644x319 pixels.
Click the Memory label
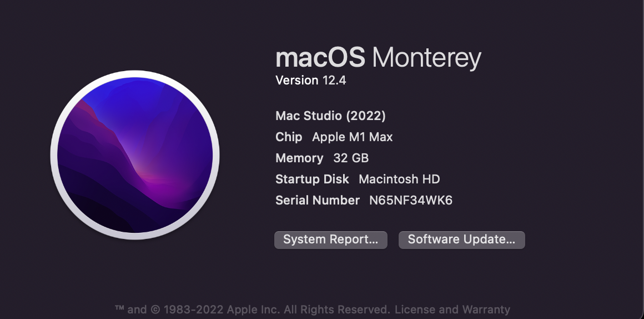click(299, 158)
